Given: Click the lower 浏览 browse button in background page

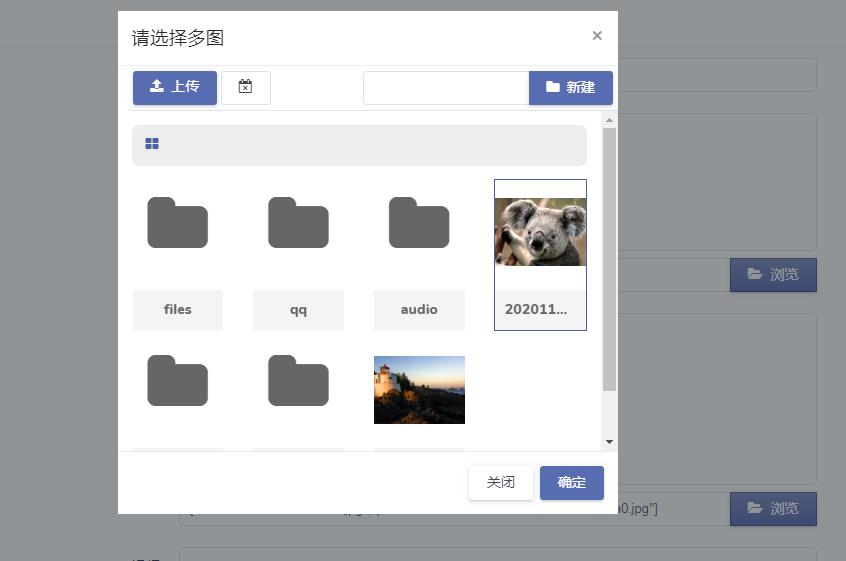Looking at the screenshot, I should (x=773, y=509).
